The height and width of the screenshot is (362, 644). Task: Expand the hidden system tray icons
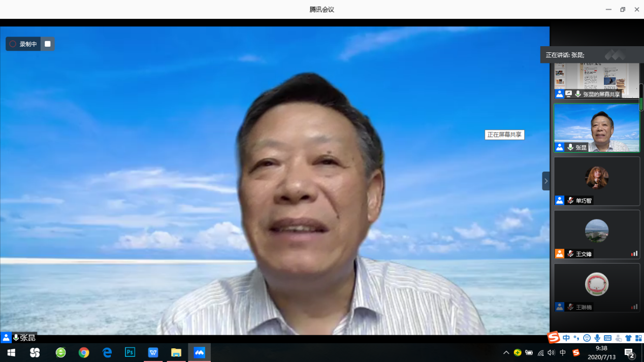(506, 352)
